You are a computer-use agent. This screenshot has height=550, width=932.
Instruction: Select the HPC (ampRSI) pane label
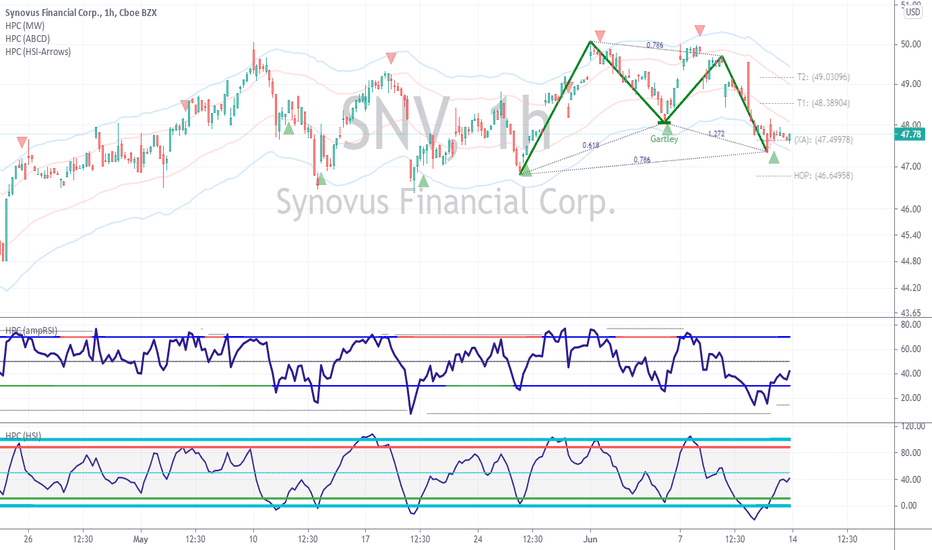(x=31, y=330)
